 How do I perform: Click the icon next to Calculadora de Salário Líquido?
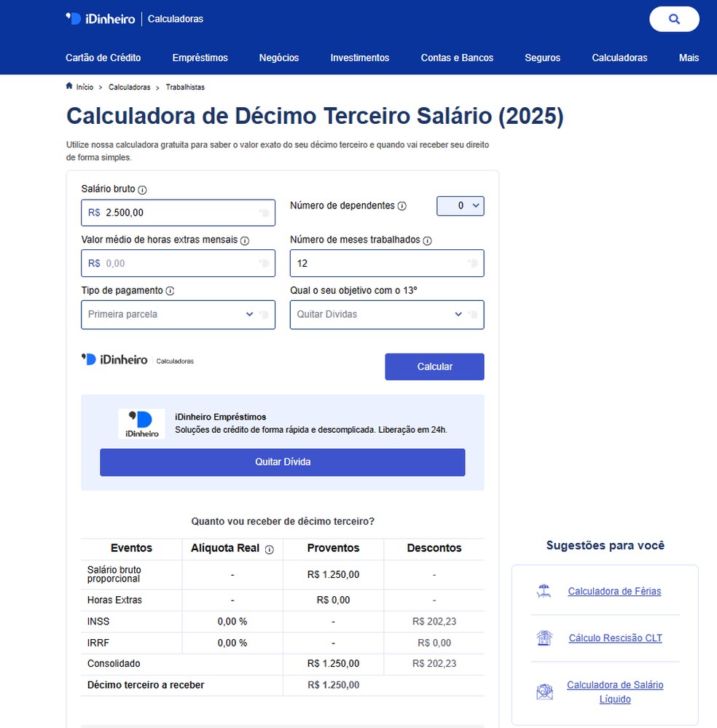point(544,690)
